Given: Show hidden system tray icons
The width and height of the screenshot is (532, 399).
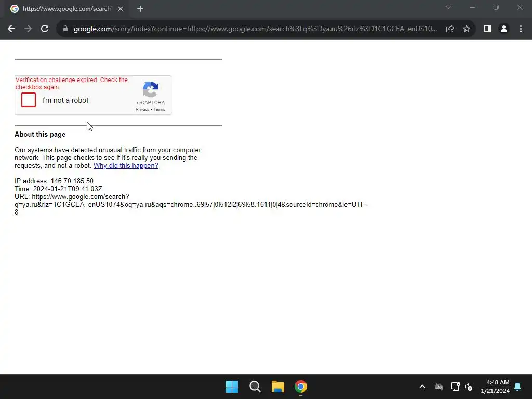Looking at the screenshot, I should (422, 387).
